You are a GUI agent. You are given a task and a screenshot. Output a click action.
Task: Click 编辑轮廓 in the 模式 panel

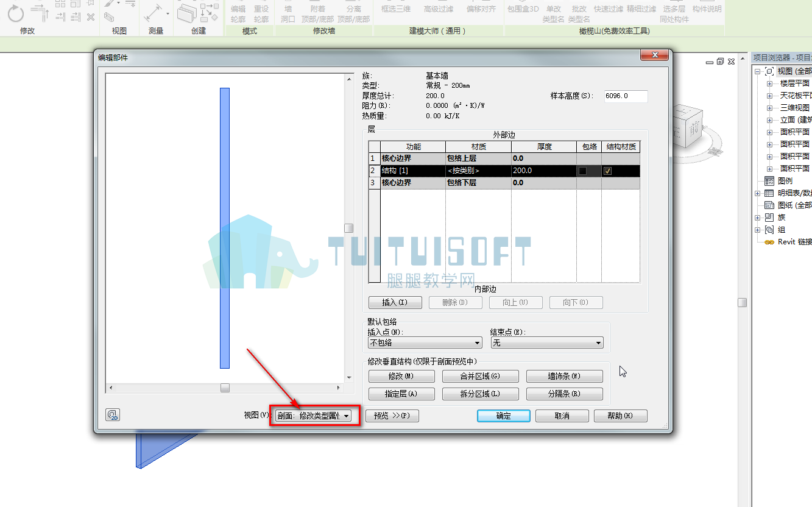click(x=238, y=13)
